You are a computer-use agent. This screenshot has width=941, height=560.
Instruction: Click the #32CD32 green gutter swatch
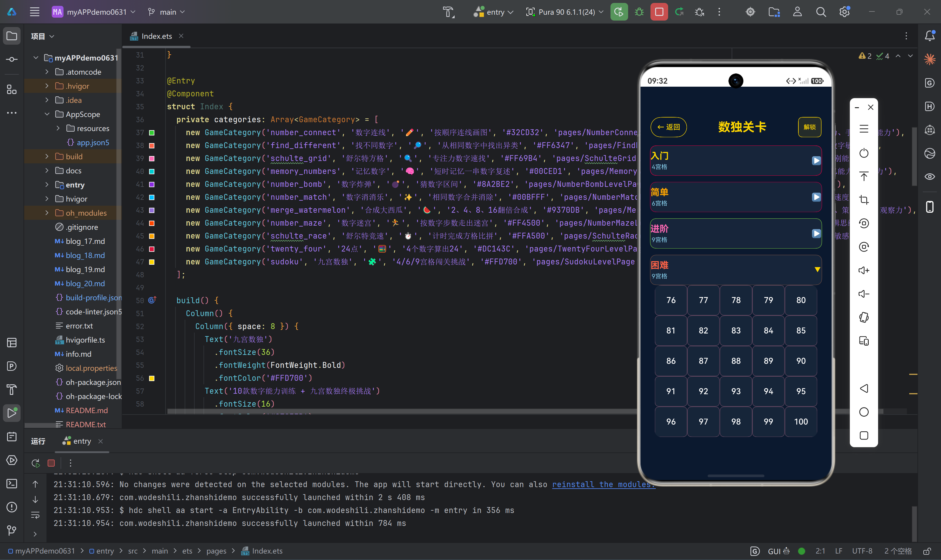click(x=152, y=133)
